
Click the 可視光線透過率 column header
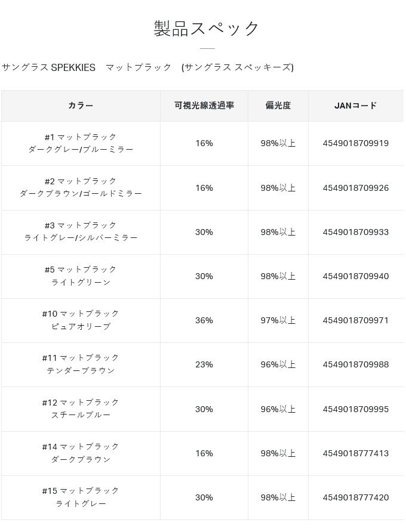click(204, 106)
